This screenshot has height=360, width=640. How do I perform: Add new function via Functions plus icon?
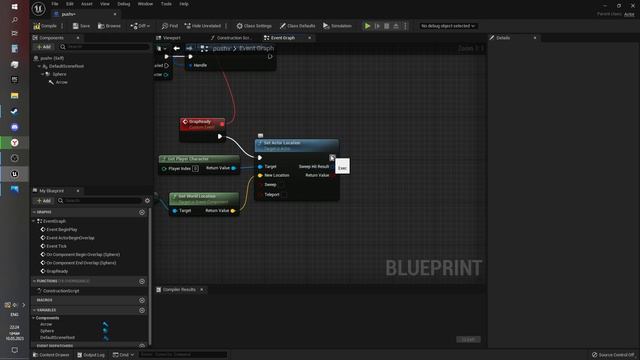click(x=142, y=282)
